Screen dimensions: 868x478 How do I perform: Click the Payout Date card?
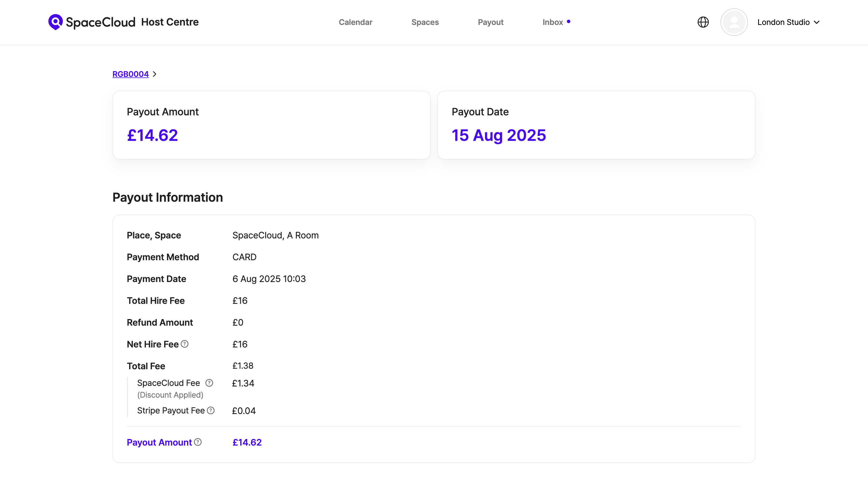(x=596, y=125)
